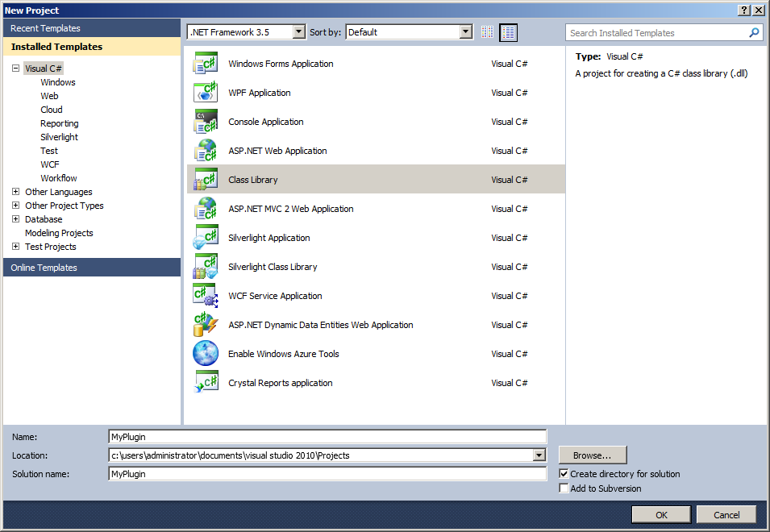Expand the Database node
Viewport: 770px width, 532px height.
coord(15,219)
